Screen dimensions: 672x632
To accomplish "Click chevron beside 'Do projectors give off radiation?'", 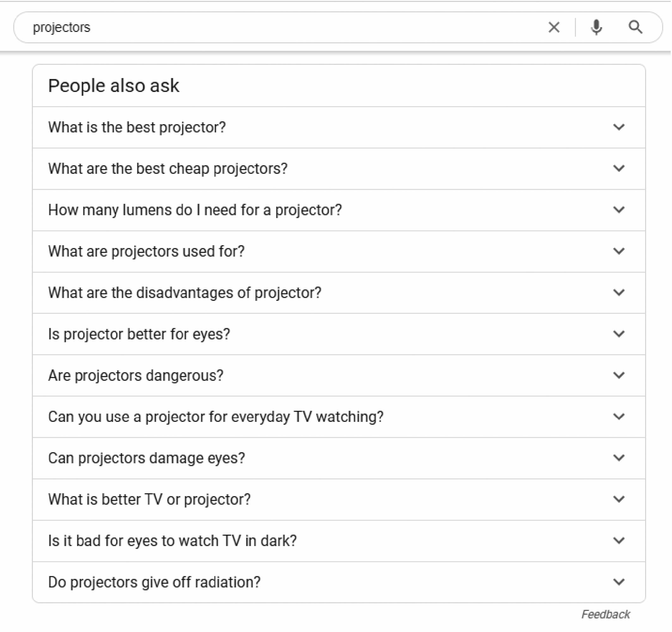I will click(620, 582).
